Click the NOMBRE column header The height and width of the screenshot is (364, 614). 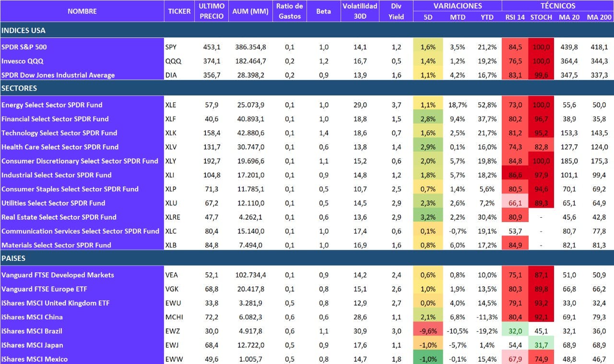click(82, 11)
